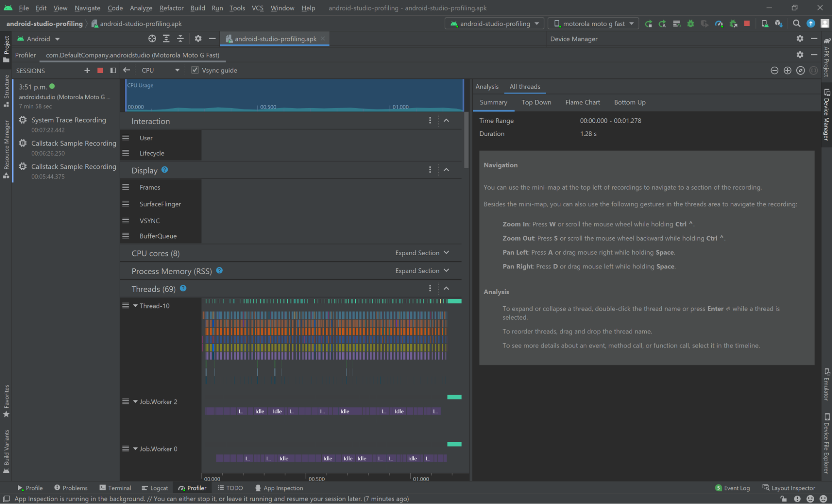The width and height of the screenshot is (832, 504).
Task: Click the CPU Usage mini-map timeline
Action: (x=294, y=96)
